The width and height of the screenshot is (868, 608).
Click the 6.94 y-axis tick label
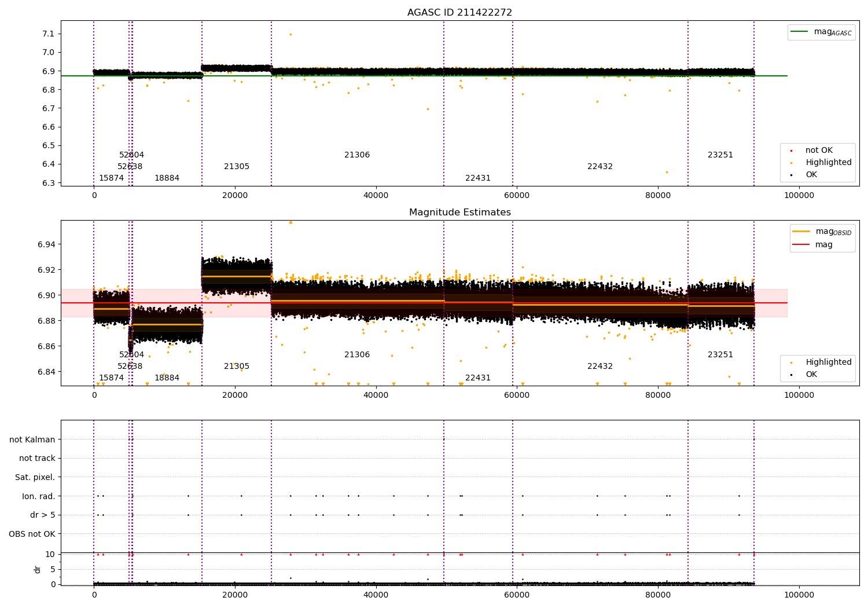click(46, 245)
